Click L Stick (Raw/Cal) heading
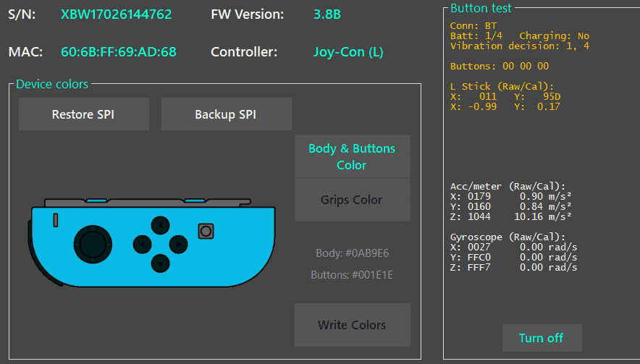The width and height of the screenshot is (640, 364). coord(502,87)
